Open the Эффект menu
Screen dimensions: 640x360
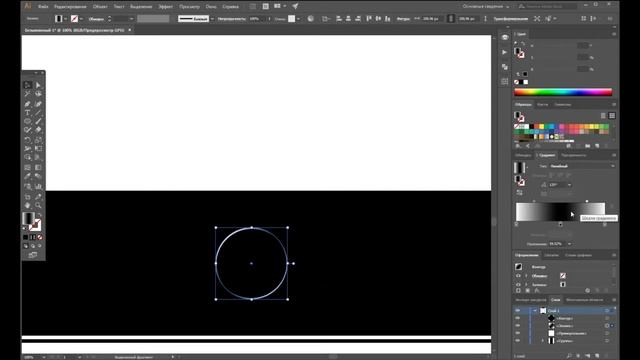tap(165, 7)
